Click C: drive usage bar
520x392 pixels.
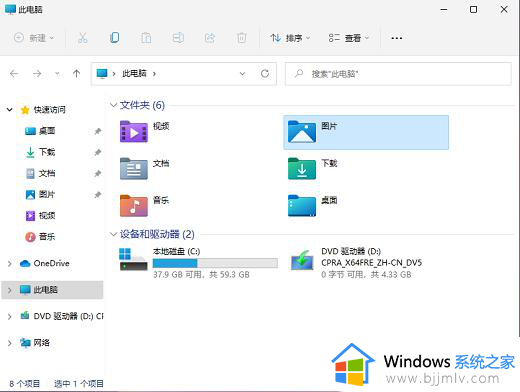[215, 263]
